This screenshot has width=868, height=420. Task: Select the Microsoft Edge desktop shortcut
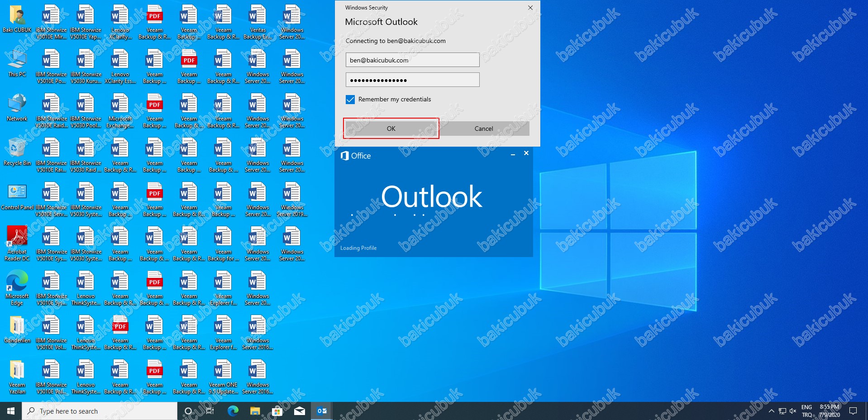(17, 288)
